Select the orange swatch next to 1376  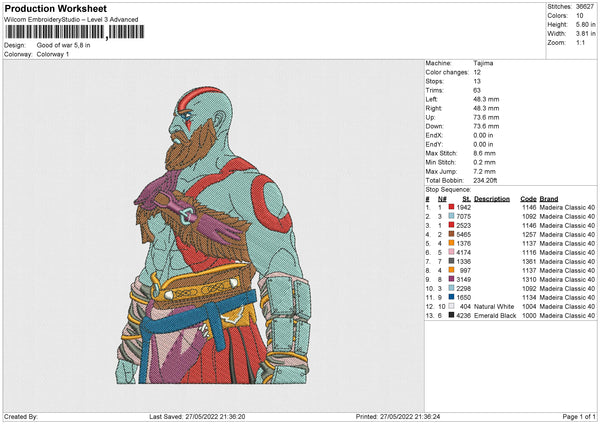[x=452, y=243]
